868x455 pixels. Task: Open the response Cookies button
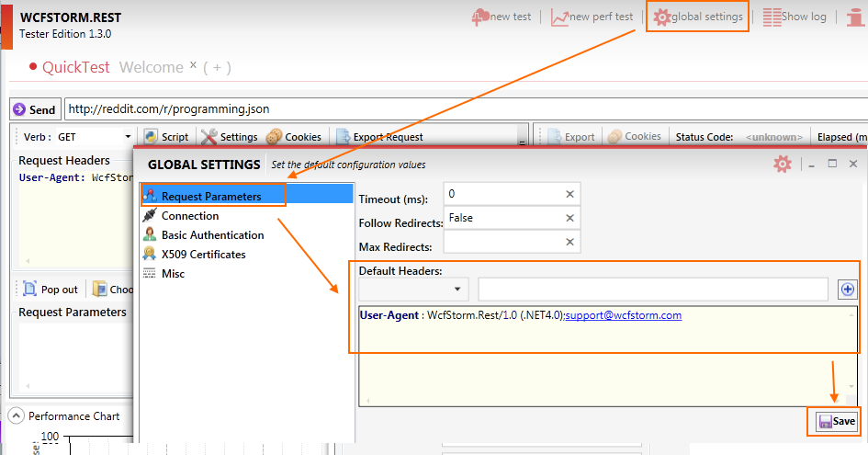click(x=635, y=136)
